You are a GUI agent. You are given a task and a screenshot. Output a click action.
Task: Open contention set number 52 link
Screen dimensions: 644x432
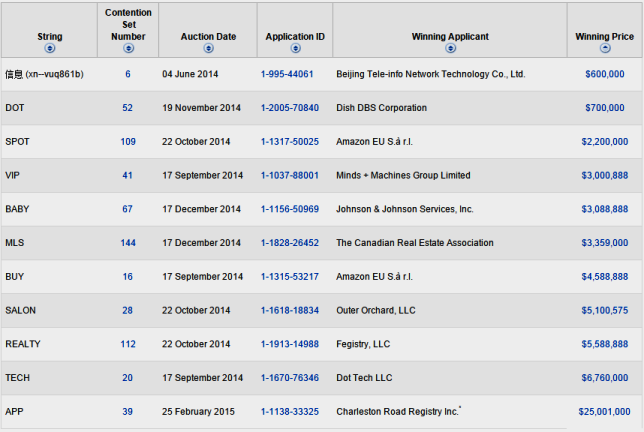[127, 108]
